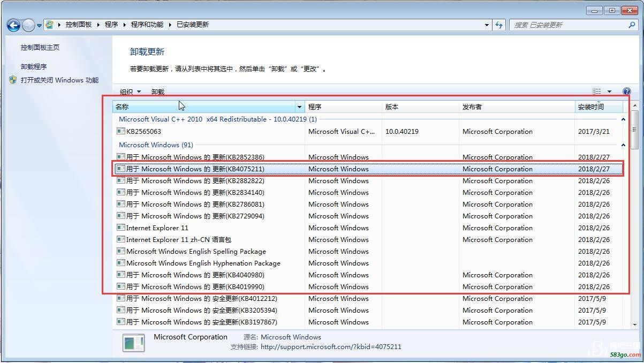Collapse the Microsoft Visual C++ 2010 group
Screen dimensions: 644x363
point(623,119)
